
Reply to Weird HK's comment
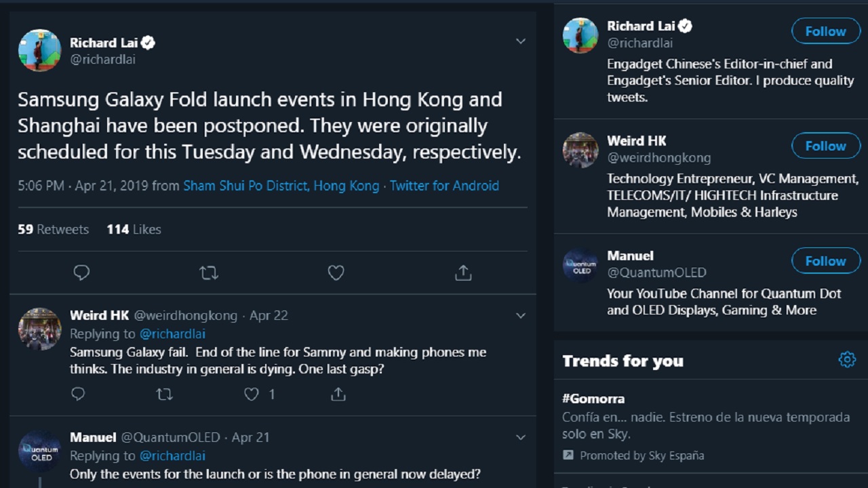78,394
